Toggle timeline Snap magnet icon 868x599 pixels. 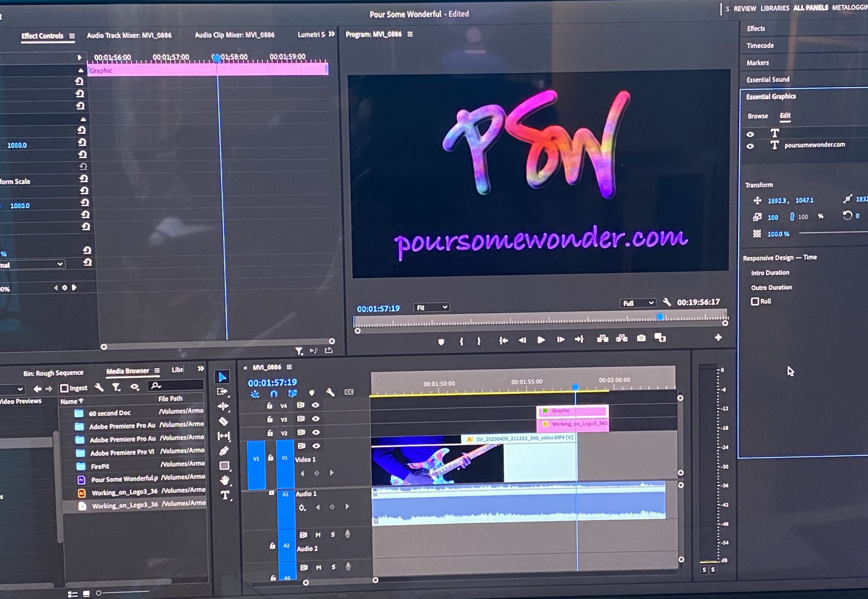[274, 394]
